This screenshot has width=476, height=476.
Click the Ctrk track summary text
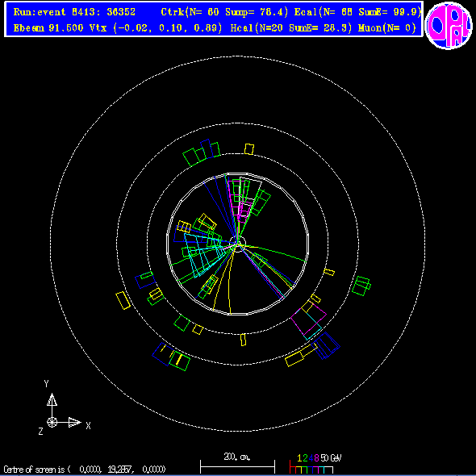coord(224,12)
